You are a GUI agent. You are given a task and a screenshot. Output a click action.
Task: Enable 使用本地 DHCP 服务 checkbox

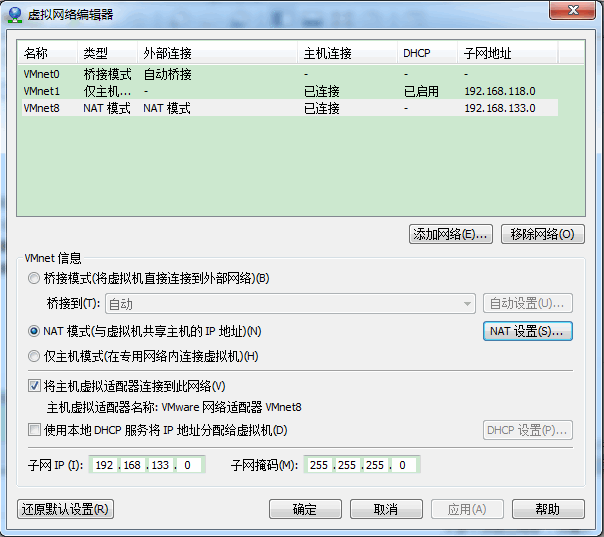(34, 430)
